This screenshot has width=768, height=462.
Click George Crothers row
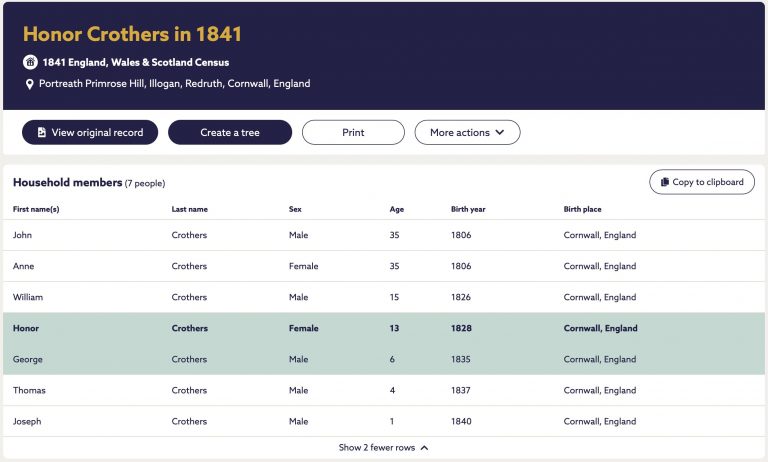coord(384,359)
